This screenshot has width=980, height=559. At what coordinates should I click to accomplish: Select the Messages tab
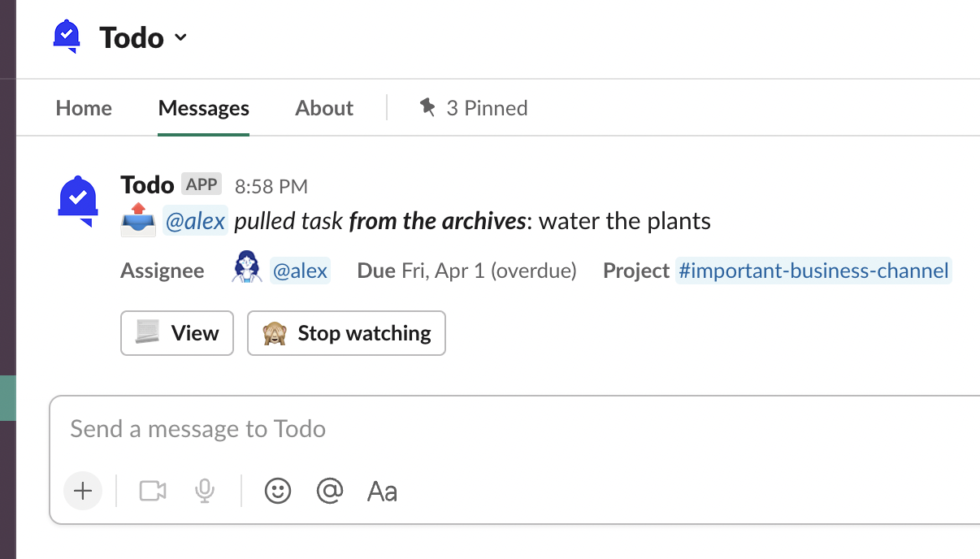pos(203,108)
